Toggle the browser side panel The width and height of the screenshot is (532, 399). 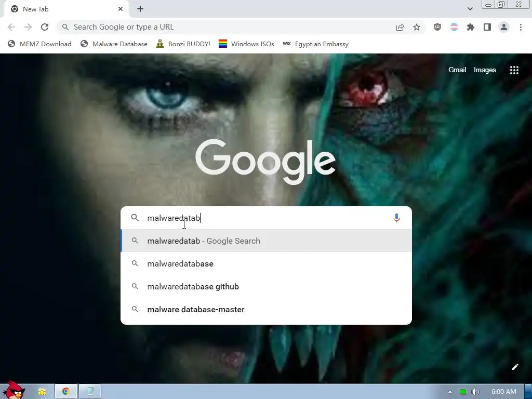(x=487, y=27)
